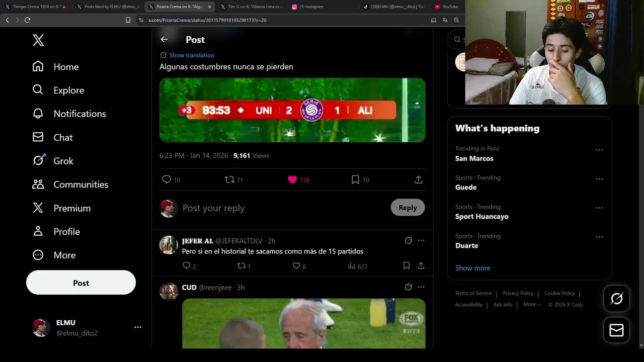Open Privacy Policy footer link
This screenshot has width=644, height=362.
pos(518,293)
